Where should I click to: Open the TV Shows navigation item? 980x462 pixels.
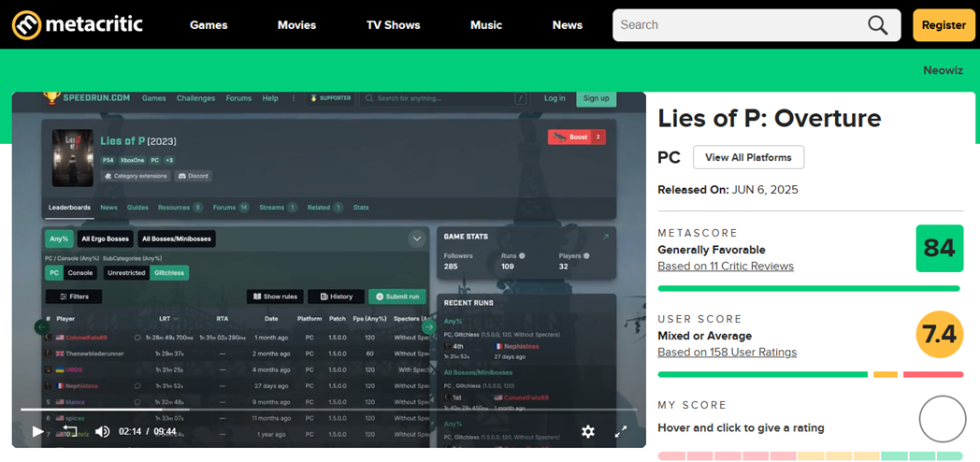click(x=393, y=25)
